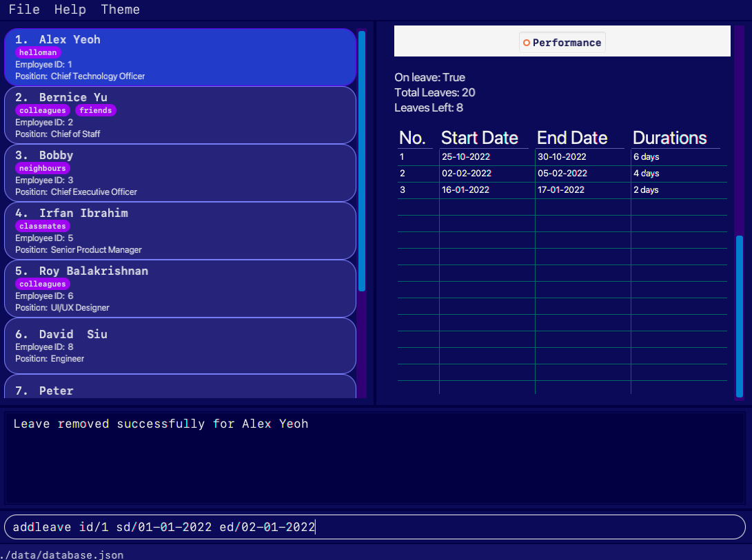Click the classmates tag on Irfan Ibrahim

pos(42,226)
